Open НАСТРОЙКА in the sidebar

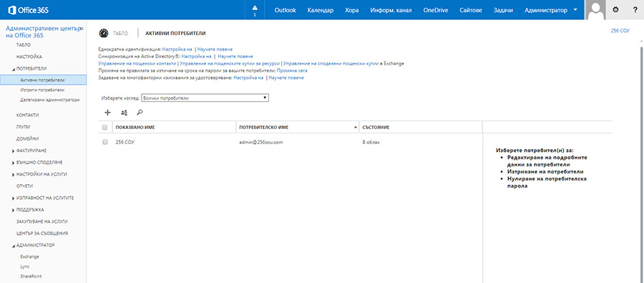(29, 57)
